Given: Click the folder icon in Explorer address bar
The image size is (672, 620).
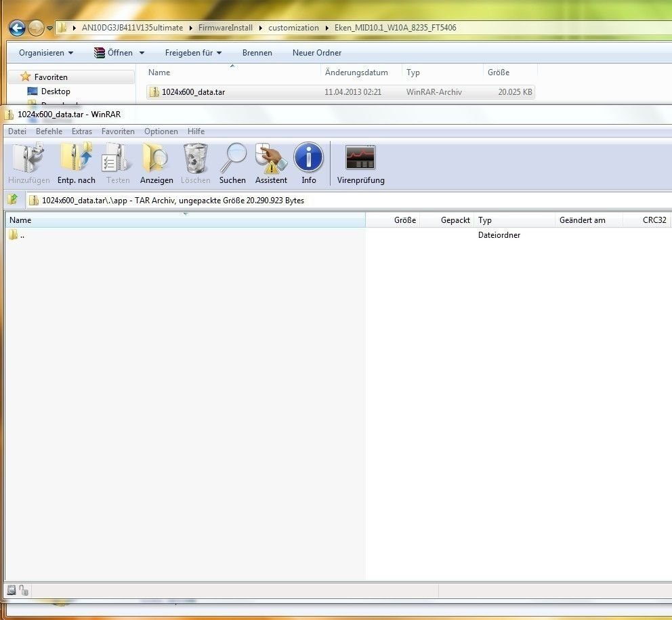Looking at the screenshot, I should point(62,28).
